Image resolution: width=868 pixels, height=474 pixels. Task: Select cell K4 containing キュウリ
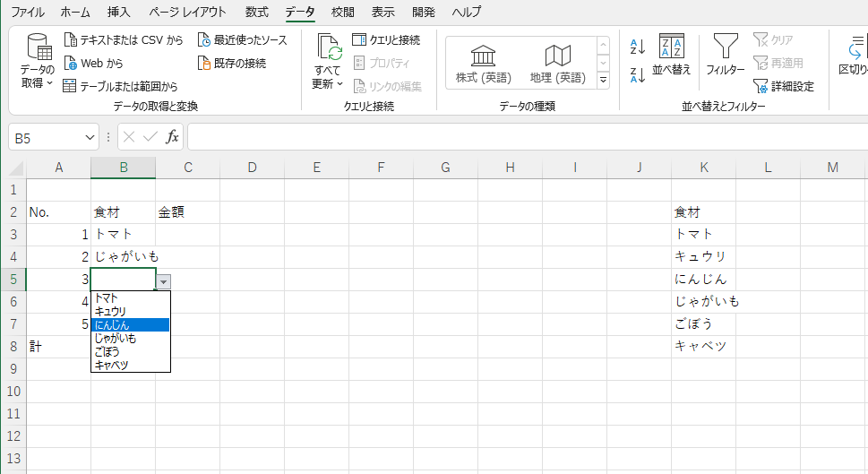coord(703,257)
